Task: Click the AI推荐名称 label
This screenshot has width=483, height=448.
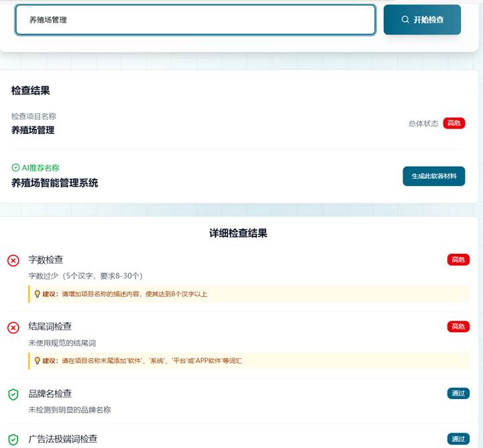Action: pos(40,168)
